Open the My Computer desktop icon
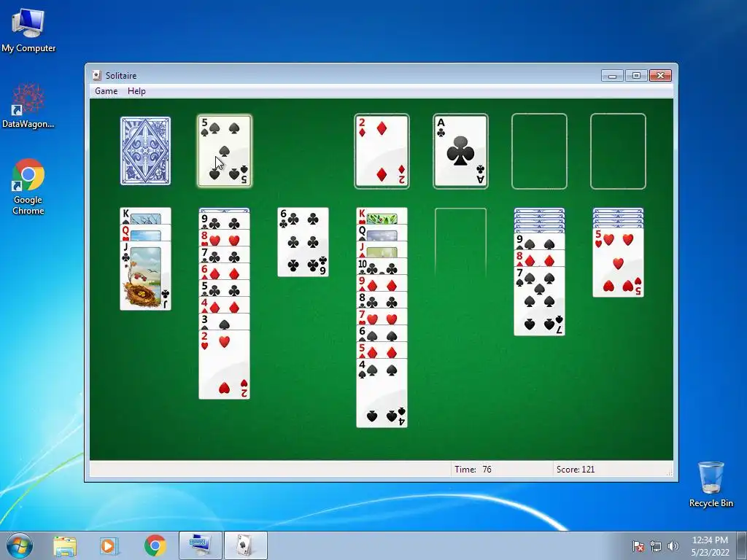The width and height of the screenshot is (747, 560). pos(28,29)
